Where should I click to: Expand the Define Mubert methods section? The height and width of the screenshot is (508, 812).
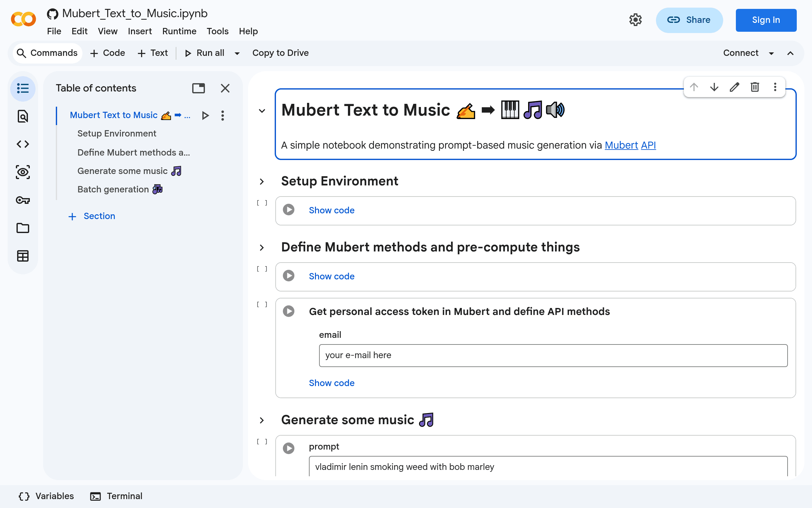262,248
